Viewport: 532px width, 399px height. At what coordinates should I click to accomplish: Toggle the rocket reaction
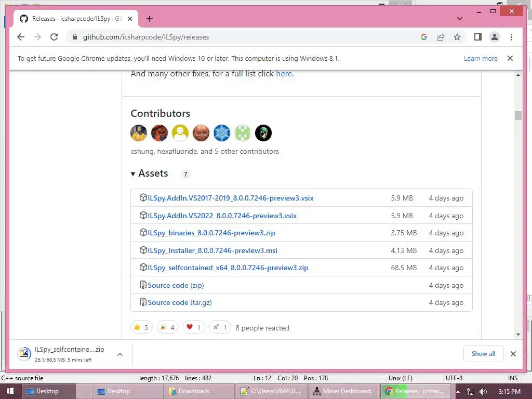click(220, 327)
